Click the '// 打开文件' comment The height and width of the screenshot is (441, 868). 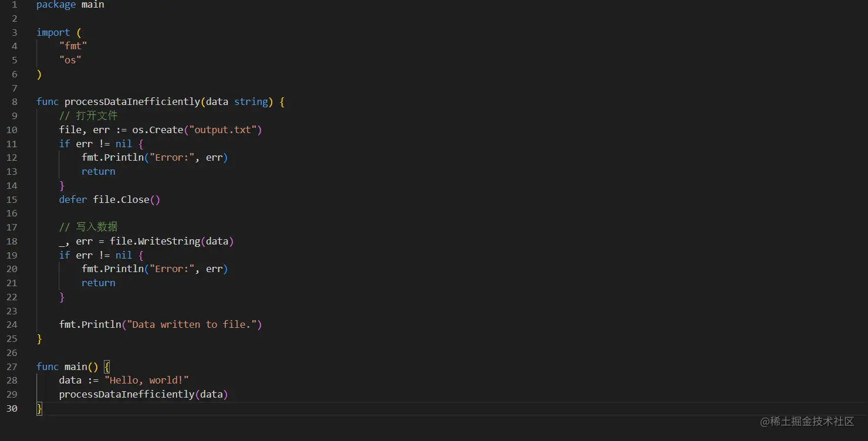[89, 116]
